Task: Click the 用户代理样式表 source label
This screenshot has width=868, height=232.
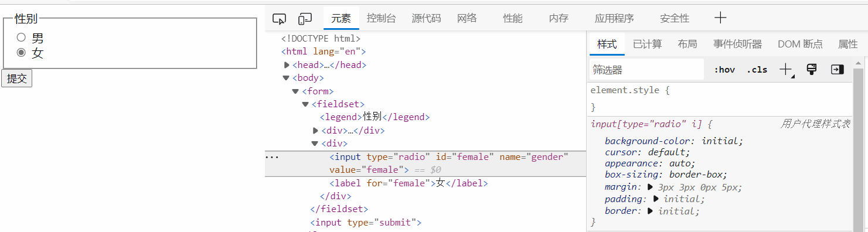Action: [x=815, y=124]
